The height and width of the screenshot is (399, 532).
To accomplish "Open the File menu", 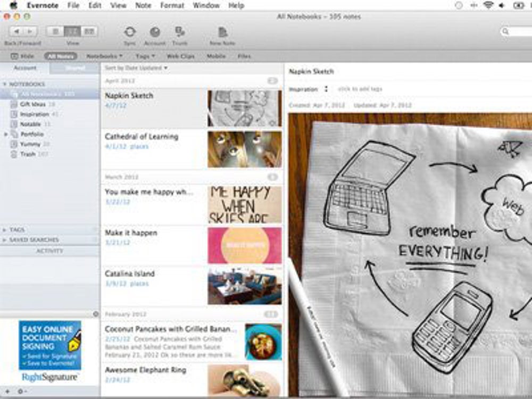I will [73, 5].
